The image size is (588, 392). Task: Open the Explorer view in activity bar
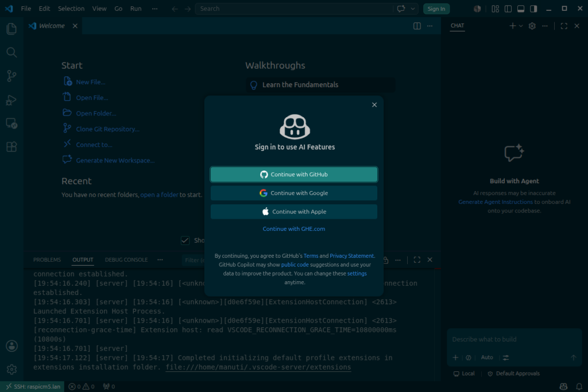11,29
